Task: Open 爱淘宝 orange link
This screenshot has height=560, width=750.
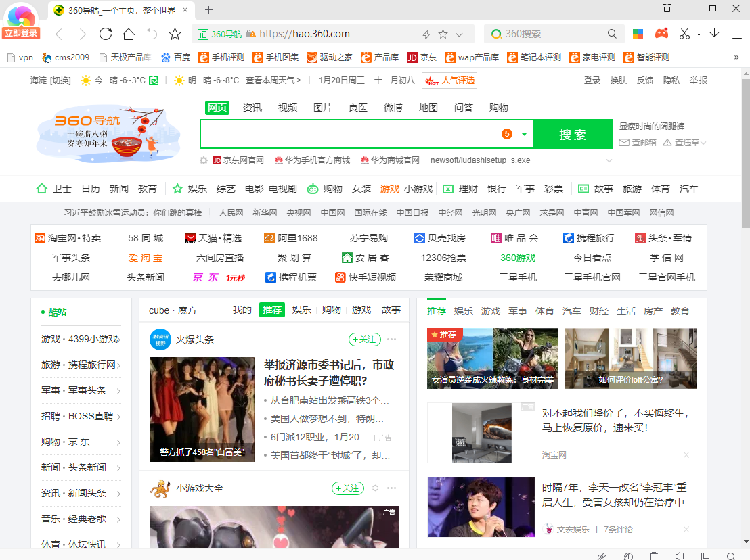Action: click(146, 258)
